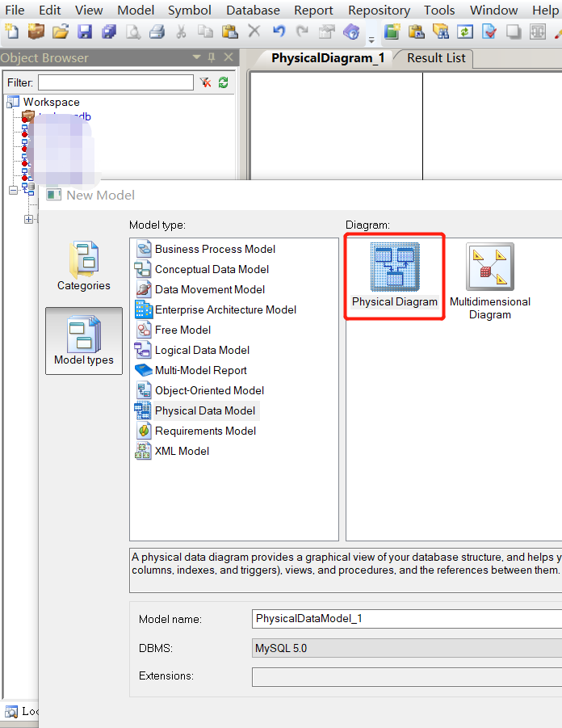The image size is (562, 728).
Task: Click the green refresh update icon
Action: point(464,31)
